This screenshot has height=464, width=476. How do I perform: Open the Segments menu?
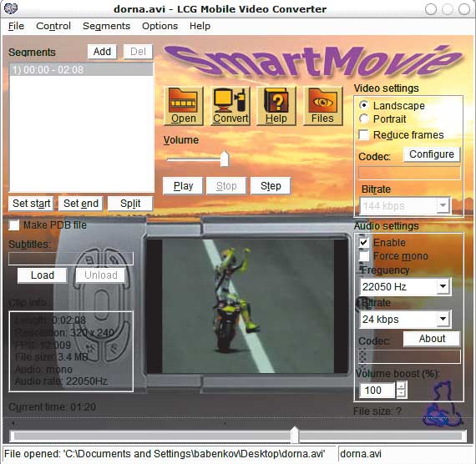pos(106,26)
